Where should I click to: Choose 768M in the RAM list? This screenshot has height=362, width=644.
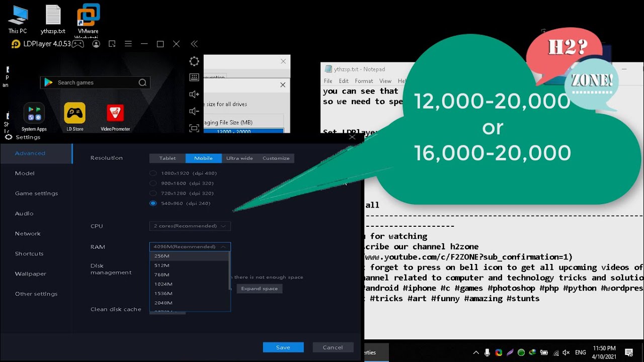tap(190, 275)
